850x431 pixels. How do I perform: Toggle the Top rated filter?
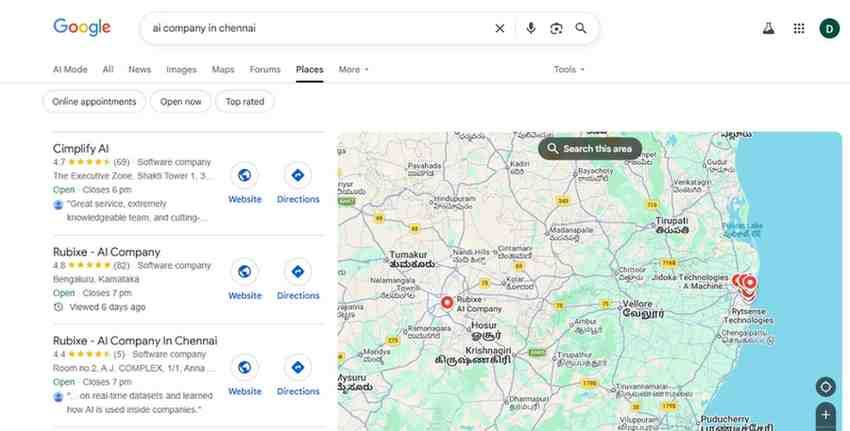tap(244, 101)
